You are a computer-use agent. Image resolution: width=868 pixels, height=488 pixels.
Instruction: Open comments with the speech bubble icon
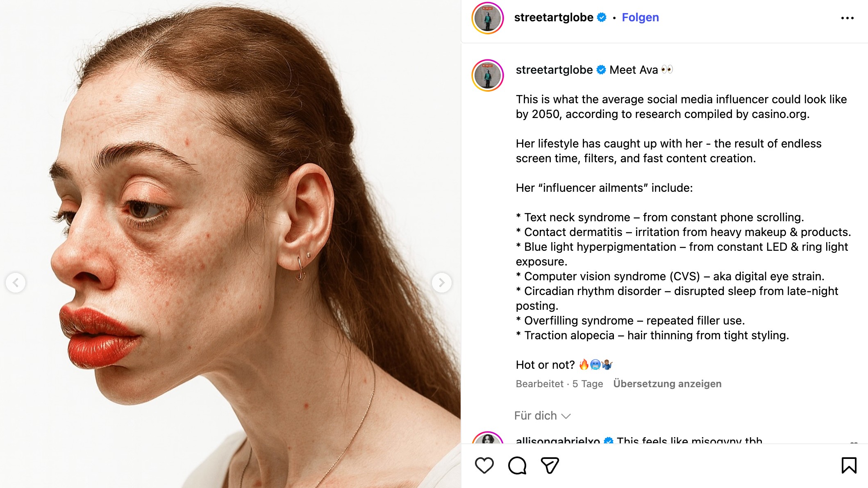coord(517,465)
